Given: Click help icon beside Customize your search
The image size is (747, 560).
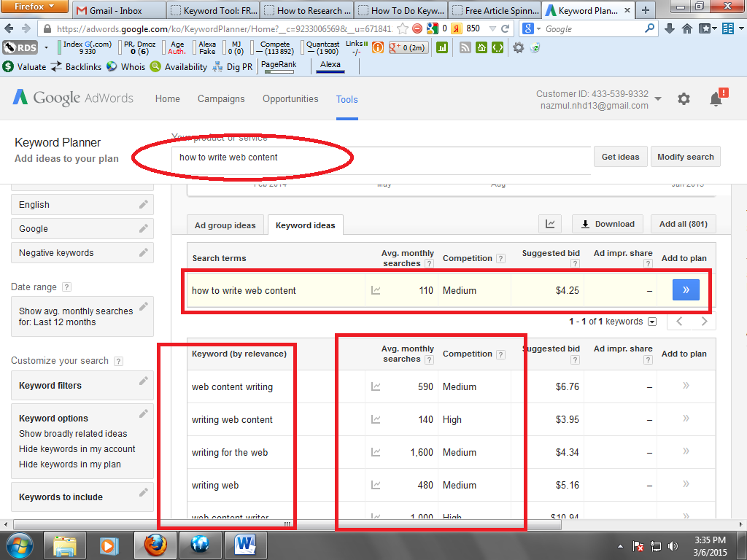Looking at the screenshot, I should point(119,361).
